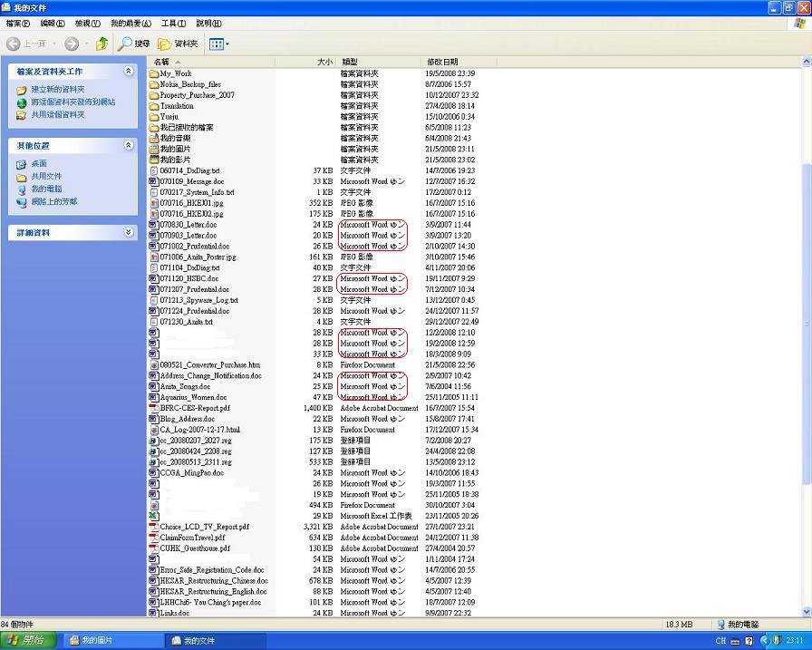Open 我的電腦 in Other Places
The height and width of the screenshot is (650, 812).
46,189
